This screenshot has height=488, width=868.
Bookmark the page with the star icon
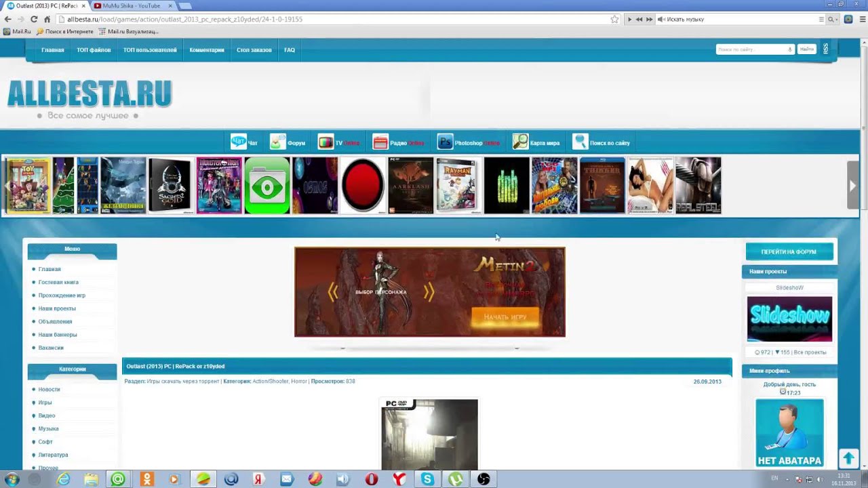614,19
